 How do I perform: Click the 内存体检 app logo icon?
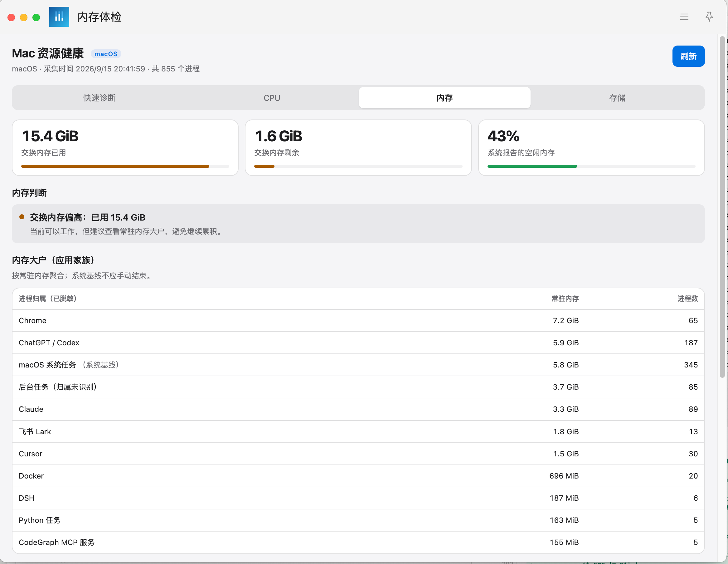pos(59,17)
